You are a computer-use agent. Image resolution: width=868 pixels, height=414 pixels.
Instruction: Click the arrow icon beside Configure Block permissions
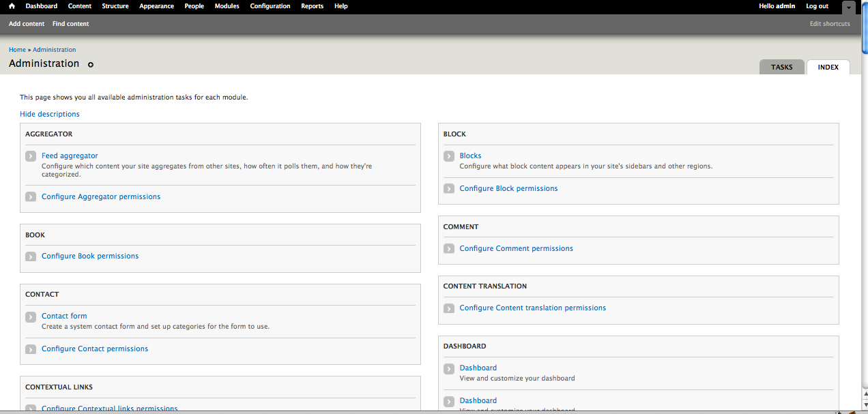[x=448, y=188]
